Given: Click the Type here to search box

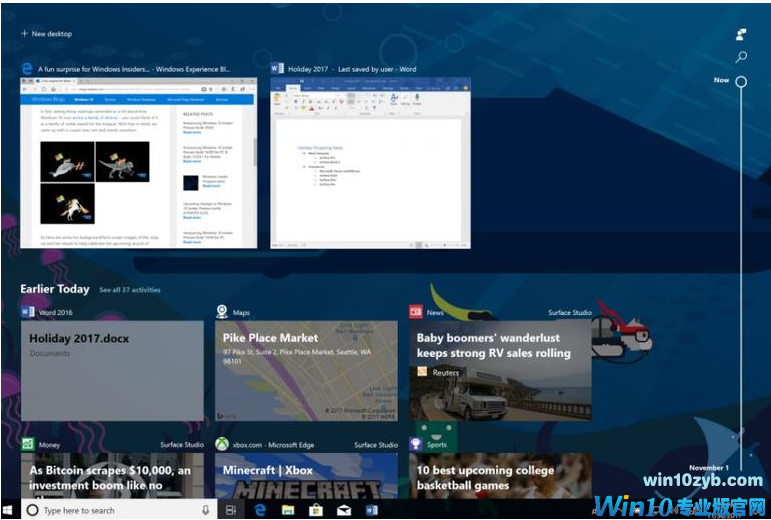Looking at the screenshot, I should click(118, 510).
